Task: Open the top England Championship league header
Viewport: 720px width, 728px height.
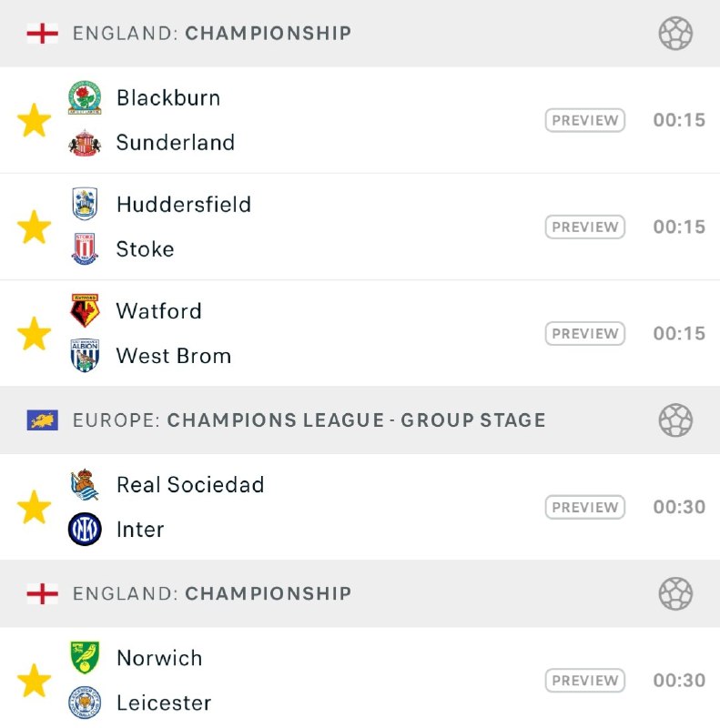Action: point(211,34)
